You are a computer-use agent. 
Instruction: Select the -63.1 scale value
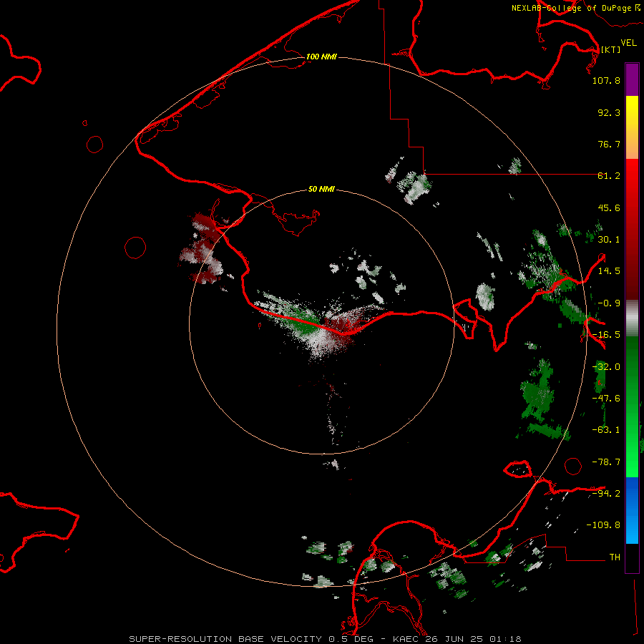click(606, 430)
